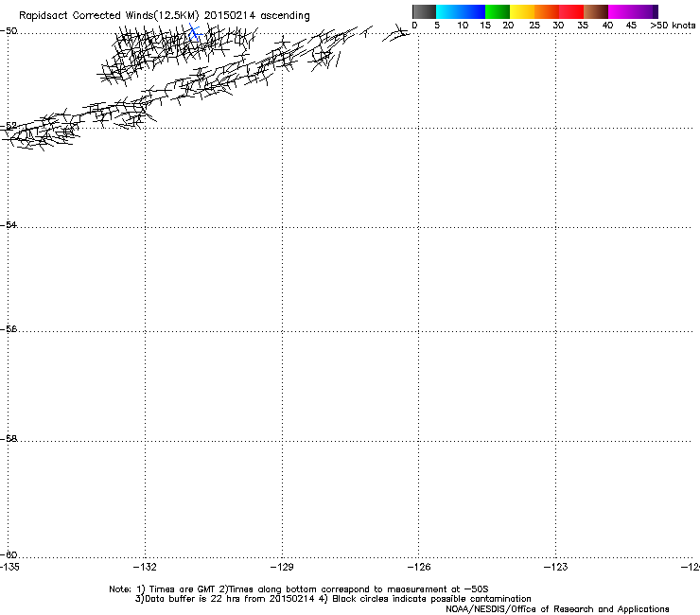Click the '>50 knots' legend label
This screenshot has height=615, width=700.
[673, 26]
